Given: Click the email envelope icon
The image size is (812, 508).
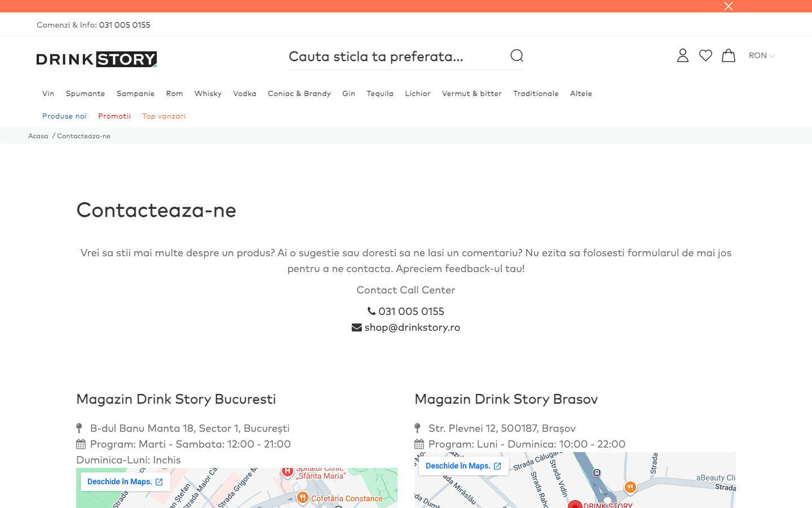Looking at the screenshot, I should click(356, 327).
